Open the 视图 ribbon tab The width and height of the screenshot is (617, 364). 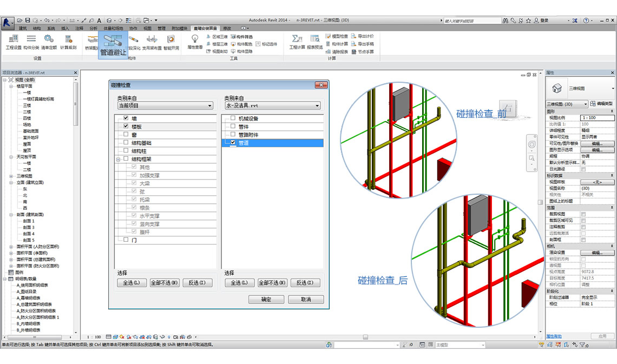coord(147,28)
